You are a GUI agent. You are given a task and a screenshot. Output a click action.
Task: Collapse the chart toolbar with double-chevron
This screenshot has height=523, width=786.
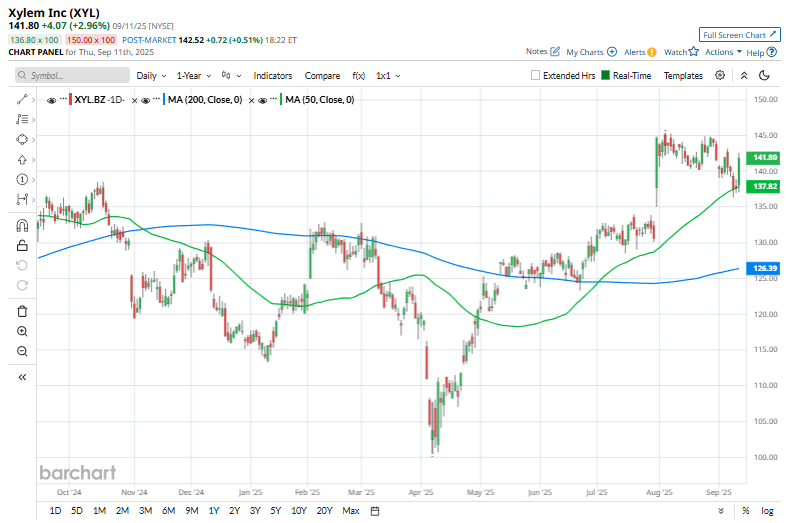[x=744, y=75]
